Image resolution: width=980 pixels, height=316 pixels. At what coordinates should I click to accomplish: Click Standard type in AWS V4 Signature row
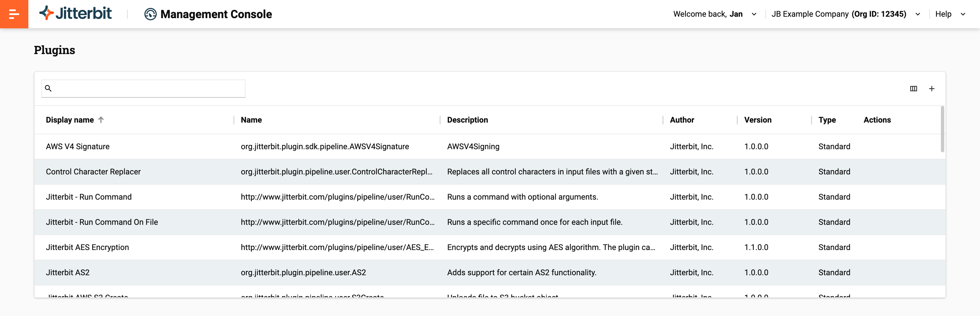(834, 147)
